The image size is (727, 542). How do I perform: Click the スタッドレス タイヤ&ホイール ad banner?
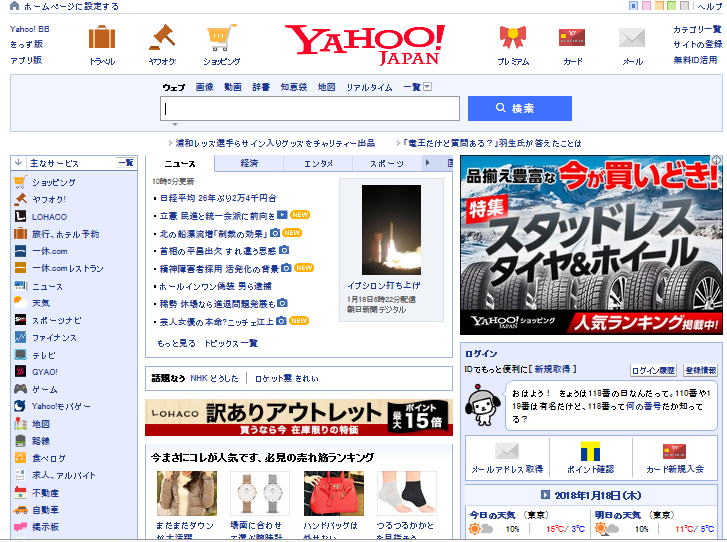tap(591, 245)
